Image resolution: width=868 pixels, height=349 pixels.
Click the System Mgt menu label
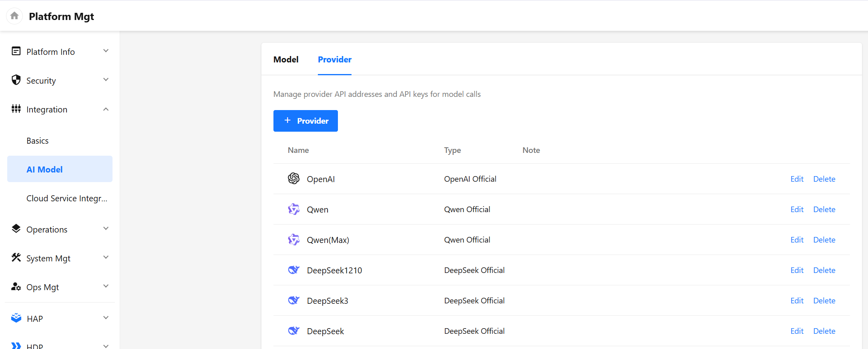[48, 259]
